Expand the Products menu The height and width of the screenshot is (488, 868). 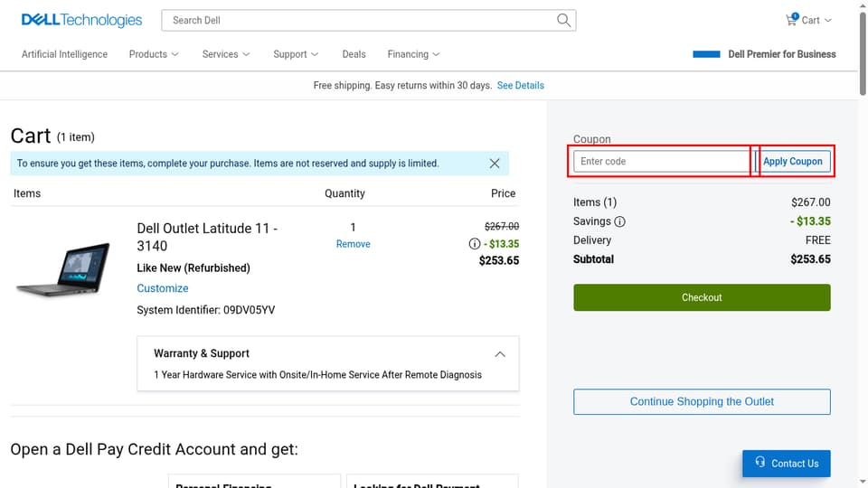[x=154, y=54]
